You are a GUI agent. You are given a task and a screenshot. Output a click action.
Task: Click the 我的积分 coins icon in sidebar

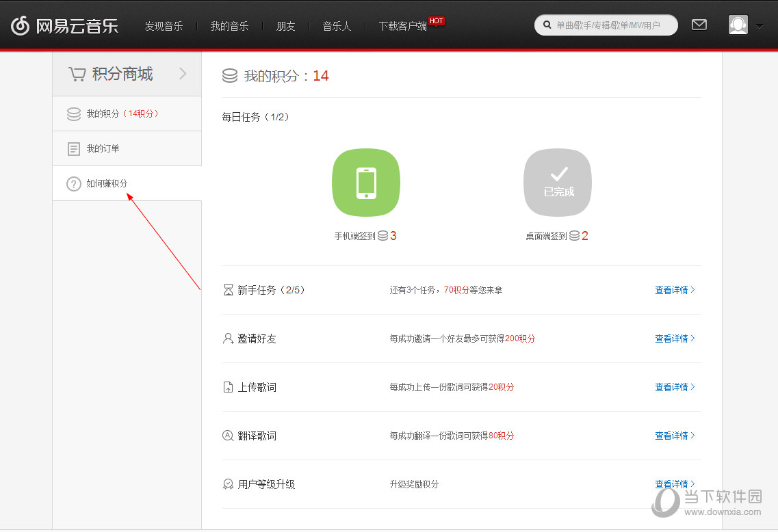point(74,114)
